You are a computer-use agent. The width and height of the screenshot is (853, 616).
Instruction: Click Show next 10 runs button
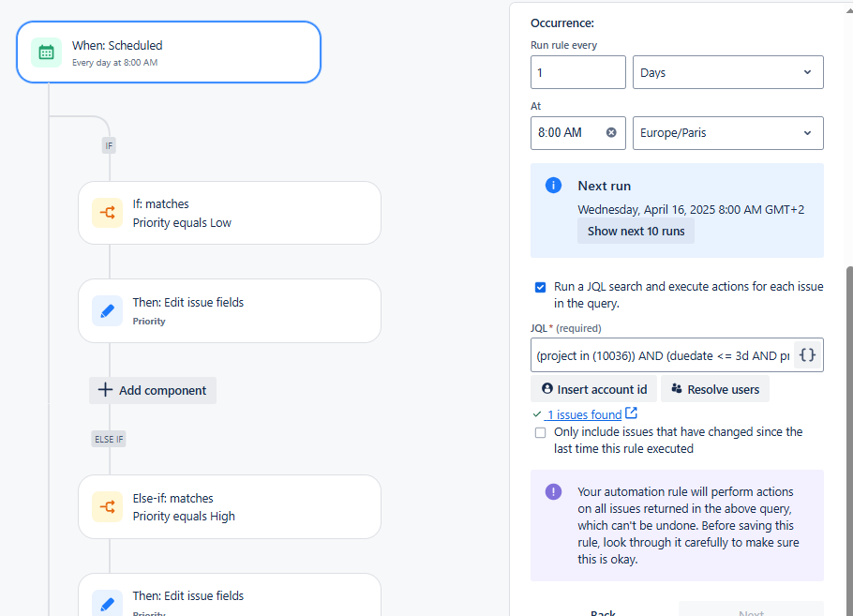636,232
